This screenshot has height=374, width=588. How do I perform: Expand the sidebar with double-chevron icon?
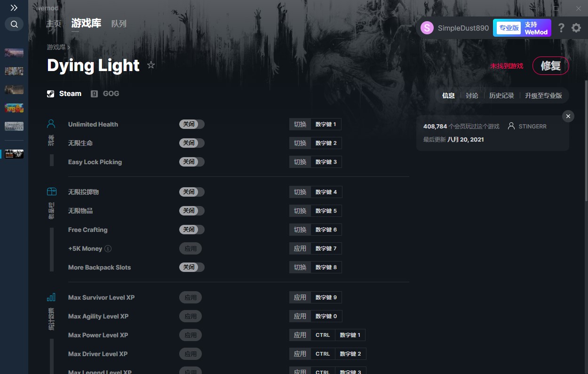(14, 8)
